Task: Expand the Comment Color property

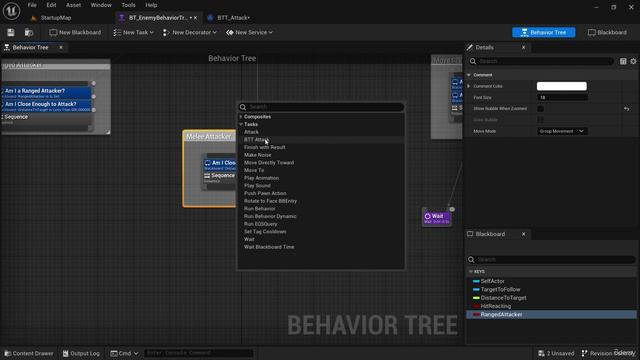Action: [469, 86]
